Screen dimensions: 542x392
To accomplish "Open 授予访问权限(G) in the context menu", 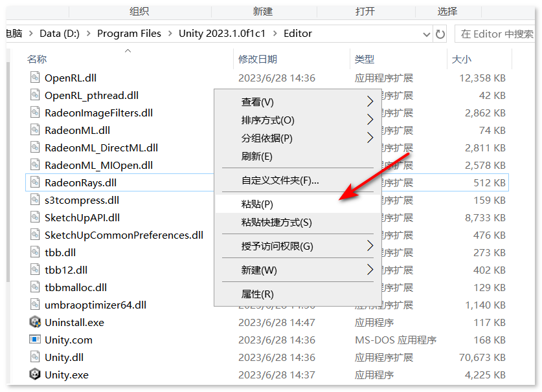I will pos(297,246).
